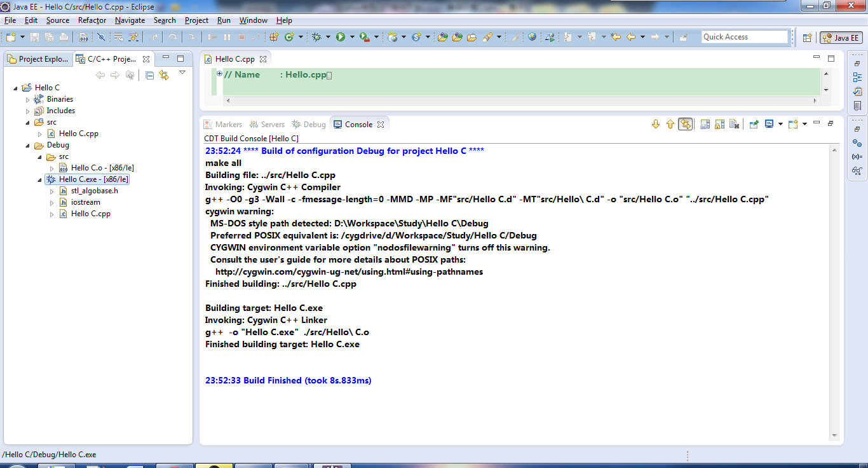This screenshot has height=468, width=868.
Task: Launch Debug with the green bug icon
Action: click(316, 38)
